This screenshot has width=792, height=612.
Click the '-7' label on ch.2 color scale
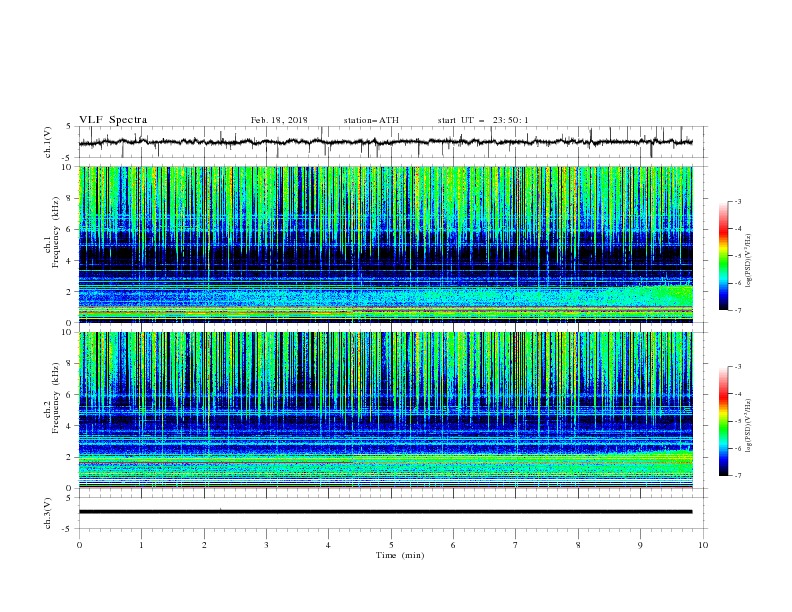click(737, 476)
